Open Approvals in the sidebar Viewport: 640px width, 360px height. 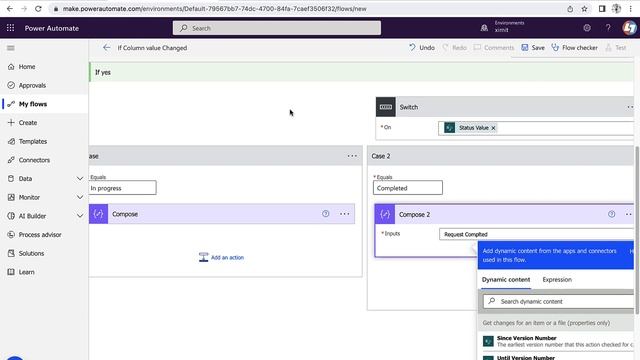pos(32,85)
